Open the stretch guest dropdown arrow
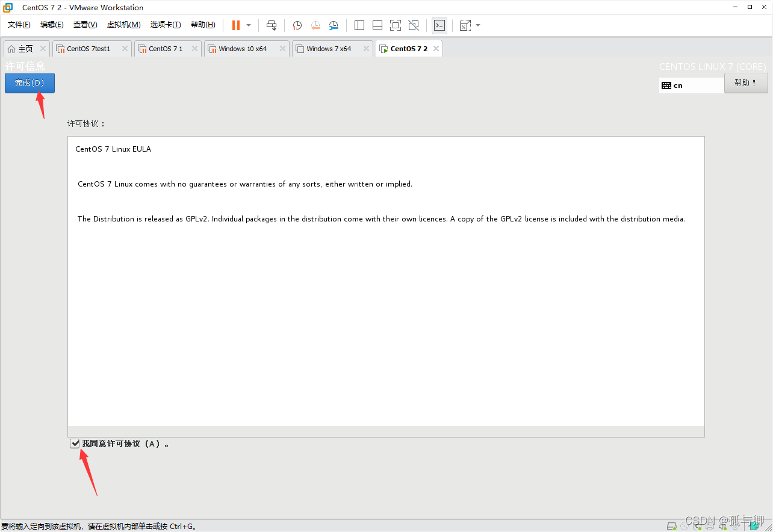Screen dimensions: 773x532 click(478, 25)
